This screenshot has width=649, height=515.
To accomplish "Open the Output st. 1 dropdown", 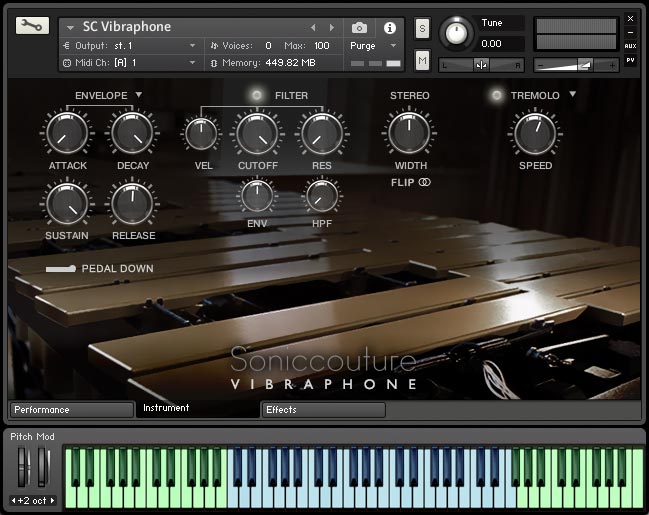I will pos(192,46).
